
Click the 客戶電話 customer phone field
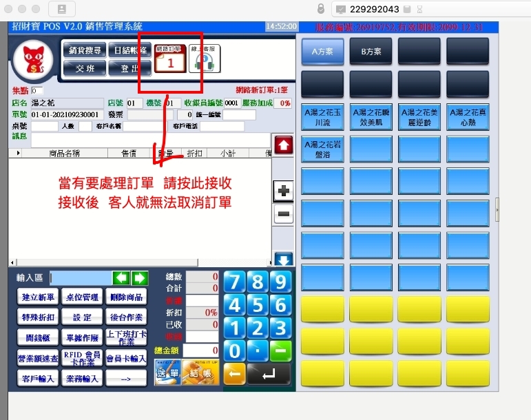tap(222, 126)
